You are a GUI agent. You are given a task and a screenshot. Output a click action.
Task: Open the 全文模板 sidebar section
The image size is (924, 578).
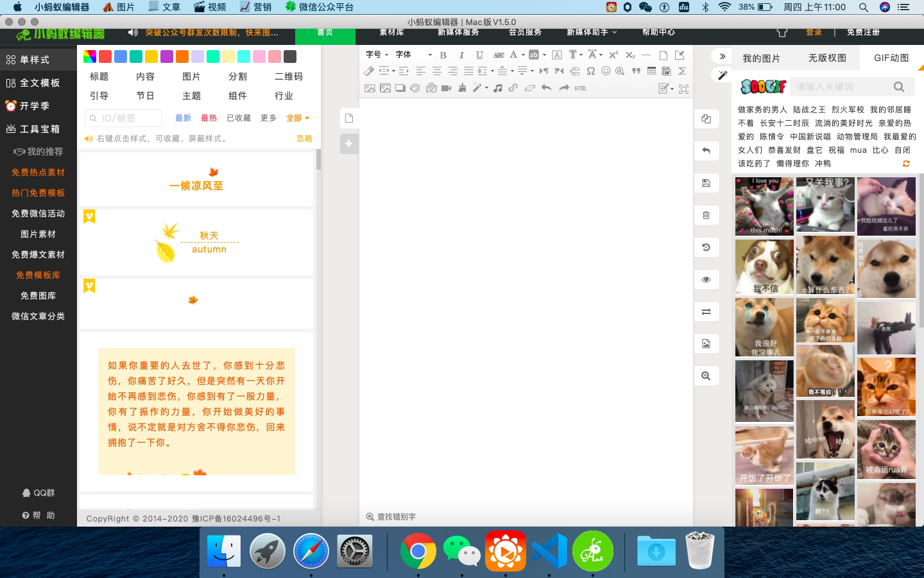point(38,83)
